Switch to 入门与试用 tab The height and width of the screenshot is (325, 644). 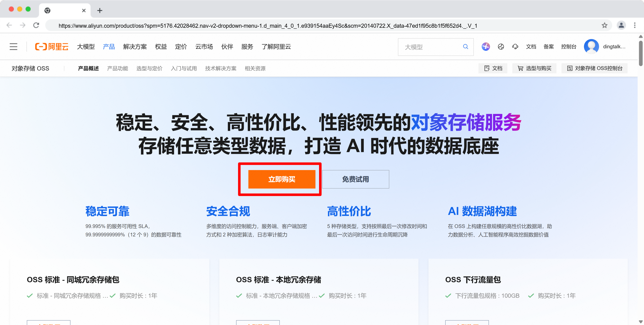(184, 68)
